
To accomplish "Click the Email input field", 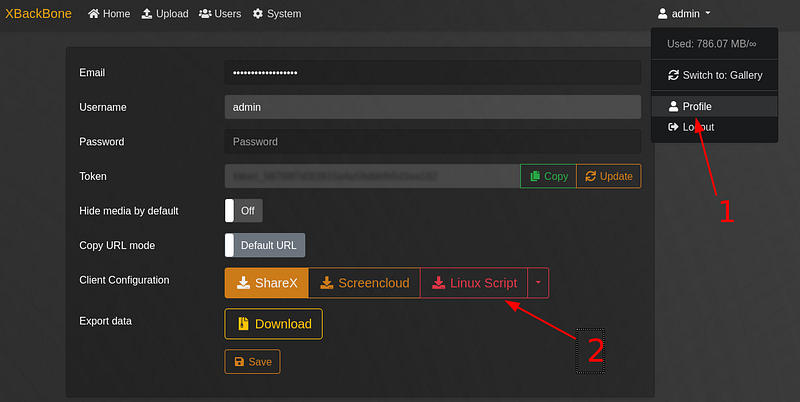I will pos(432,72).
